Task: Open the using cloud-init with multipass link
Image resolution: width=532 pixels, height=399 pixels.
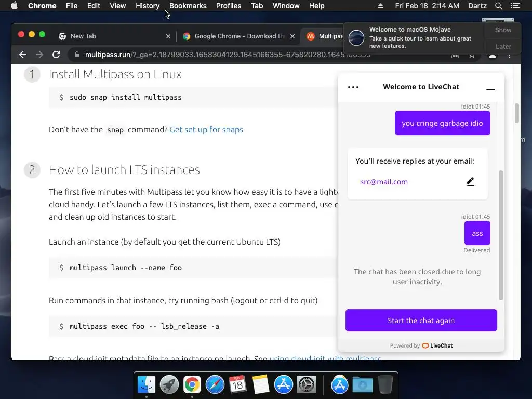Action: pyautogui.click(x=325, y=357)
